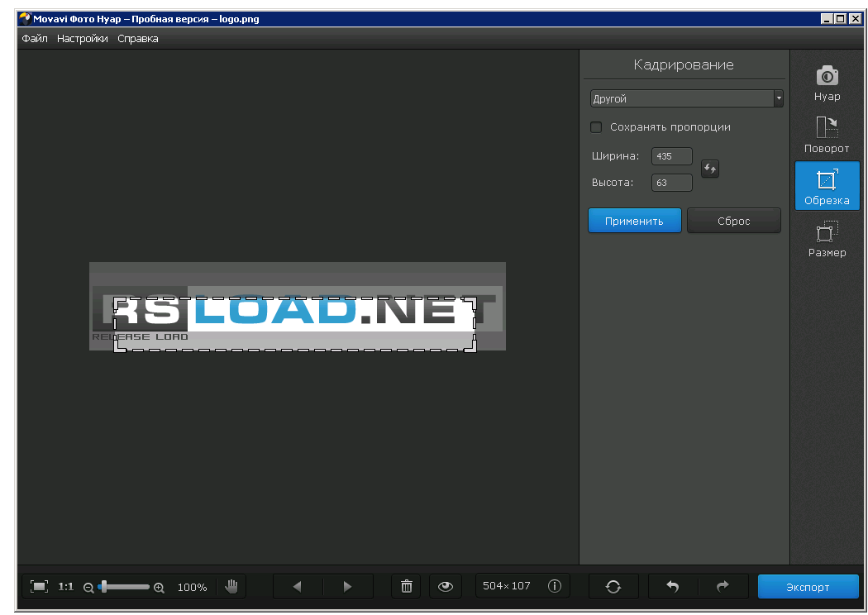The image size is (868, 615).
Task: Show image info icon
Action: (555, 586)
